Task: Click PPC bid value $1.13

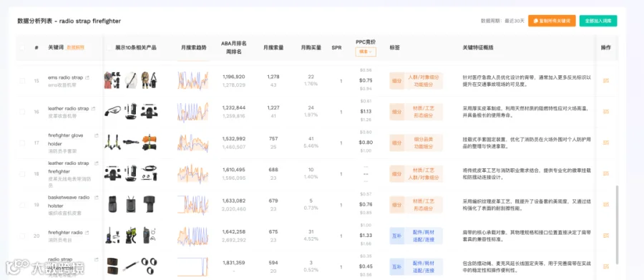Action: [x=366, y=112]
